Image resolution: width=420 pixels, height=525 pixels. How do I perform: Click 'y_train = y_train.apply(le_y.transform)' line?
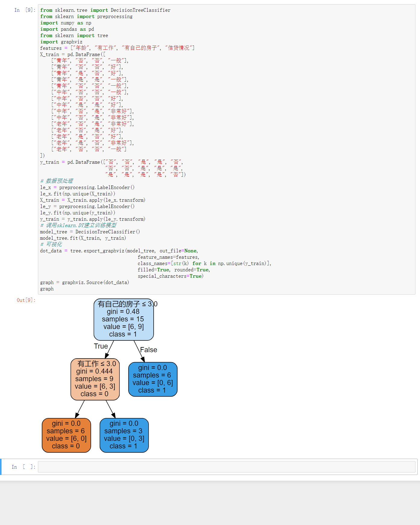(93, 219)
